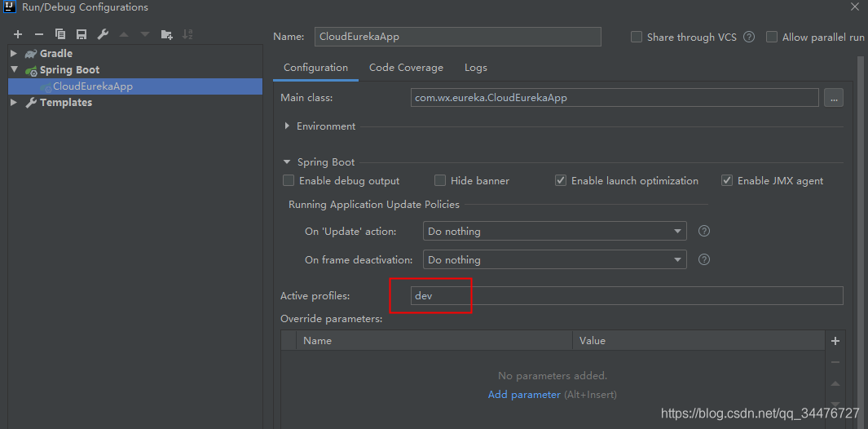Viewport: 868px width, 429px height.
Task: Move the configuration down with the arrow
Action: (145, 34)
